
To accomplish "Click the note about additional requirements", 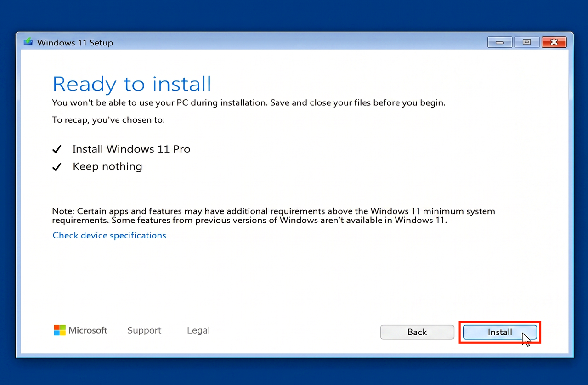I will (x=274, y=216).
